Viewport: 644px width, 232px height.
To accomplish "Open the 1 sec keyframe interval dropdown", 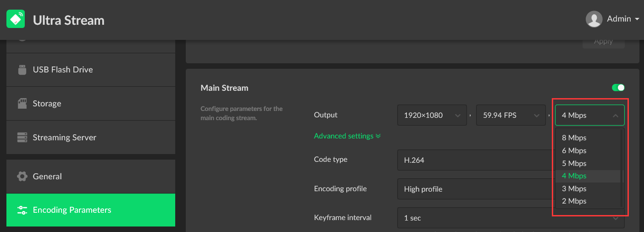I will point(511,218).
